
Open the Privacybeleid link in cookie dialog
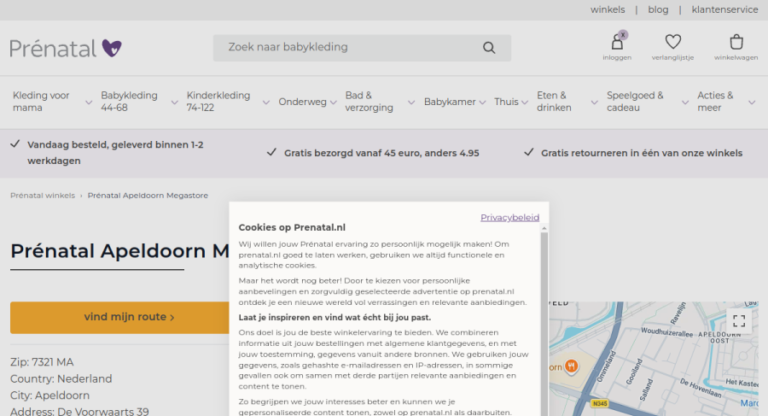510,218
